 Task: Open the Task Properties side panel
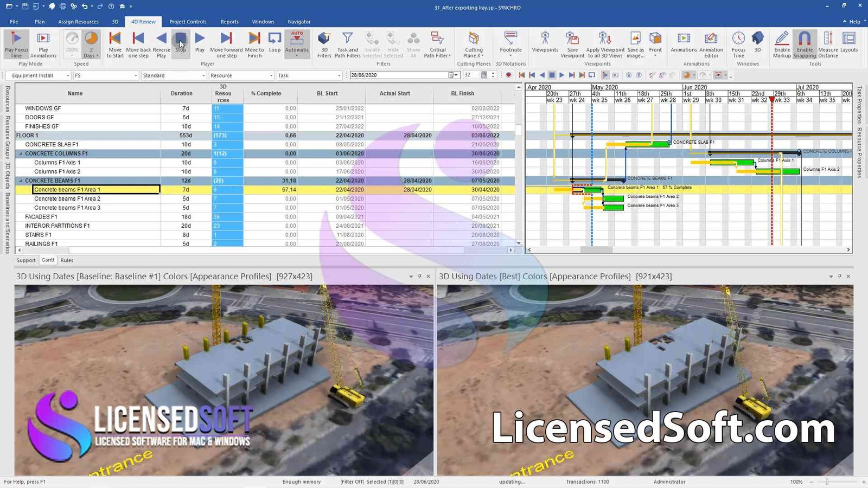coord(859,105)
